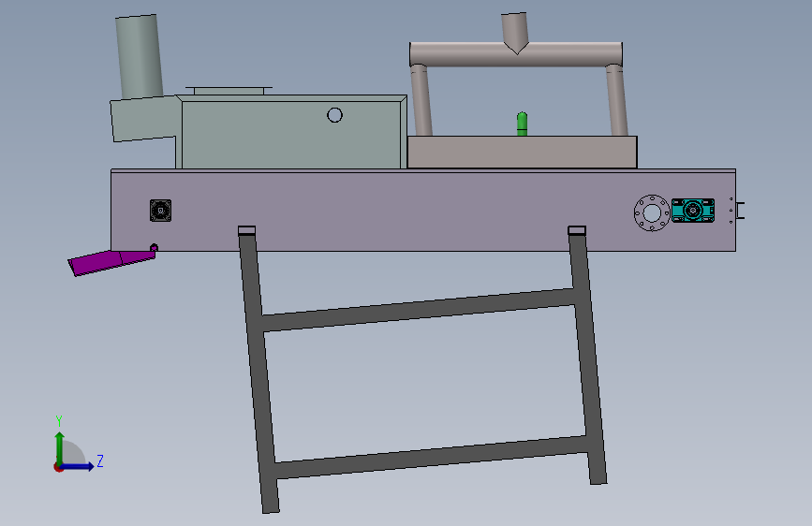Select the funnel inlet on the top pipe
This screenshot has height=526, width=812.
pyautogui.click(x=515, y=32)
